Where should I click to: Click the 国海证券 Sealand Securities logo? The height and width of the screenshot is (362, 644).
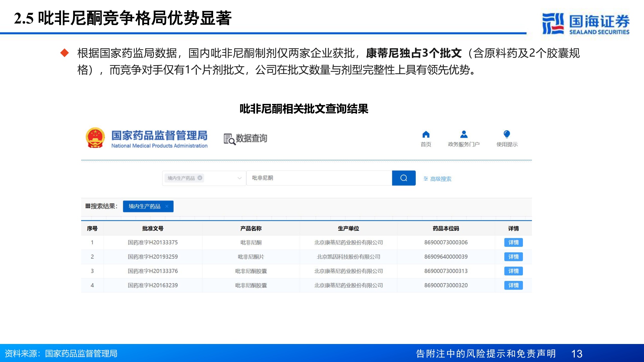click(x=585, y=23)
